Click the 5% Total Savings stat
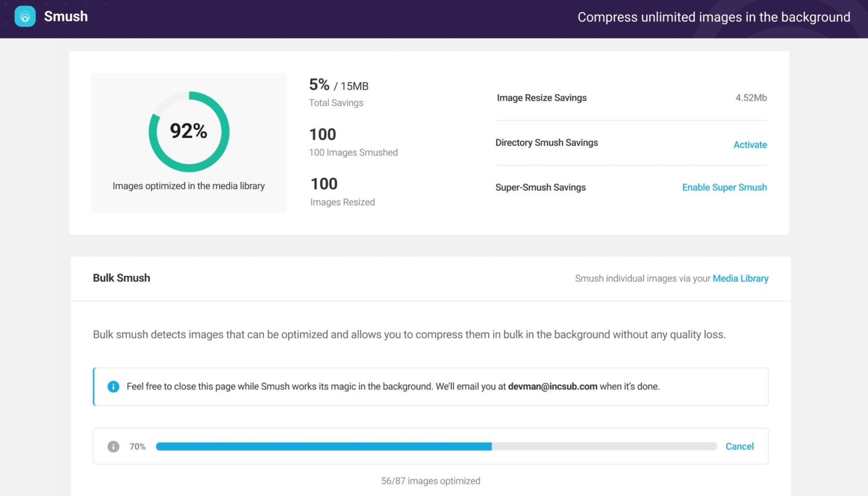 point(319,85)
